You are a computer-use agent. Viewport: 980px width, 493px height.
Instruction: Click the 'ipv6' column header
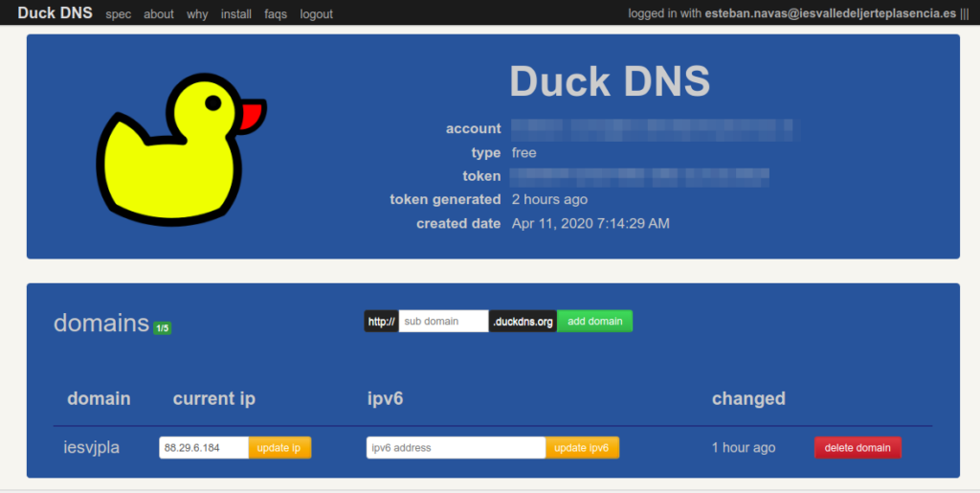(385, 398)
